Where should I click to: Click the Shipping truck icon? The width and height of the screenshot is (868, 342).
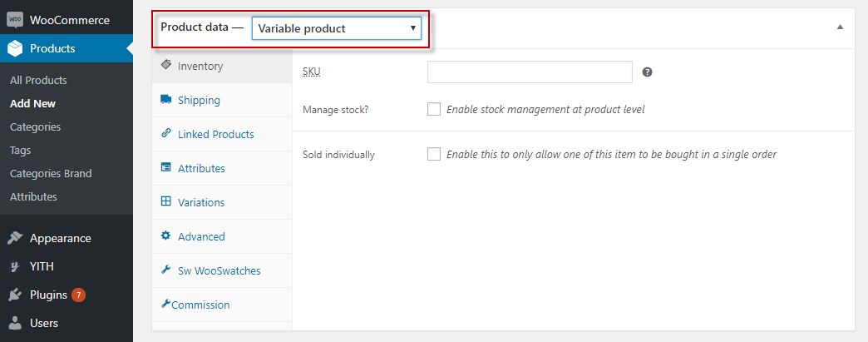[166, 100]
